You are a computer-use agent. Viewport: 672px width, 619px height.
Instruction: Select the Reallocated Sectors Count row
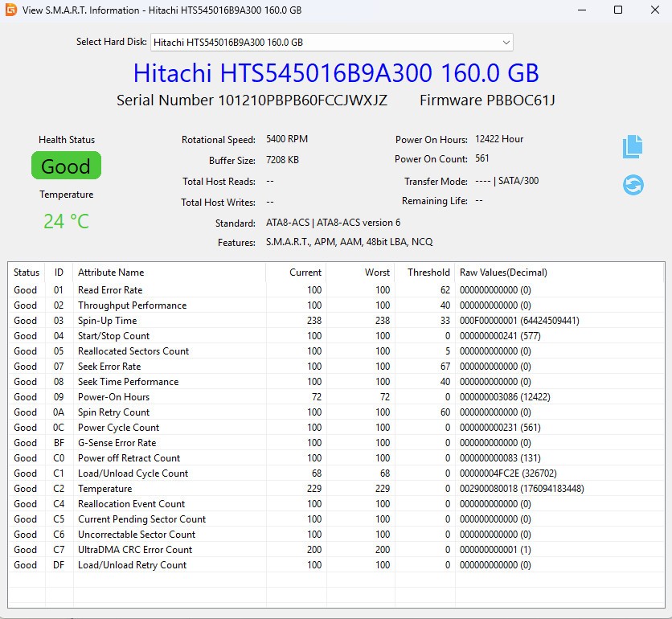(336, 351)
